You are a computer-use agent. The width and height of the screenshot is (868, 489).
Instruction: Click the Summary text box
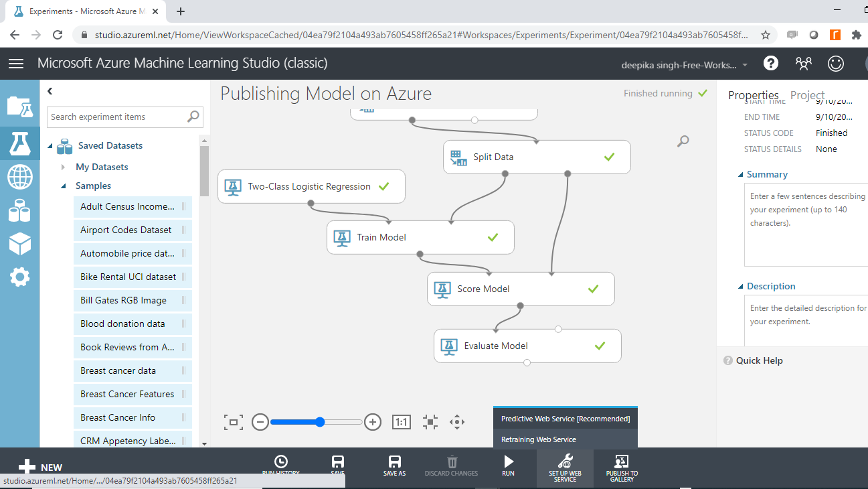tap(806, 225)
